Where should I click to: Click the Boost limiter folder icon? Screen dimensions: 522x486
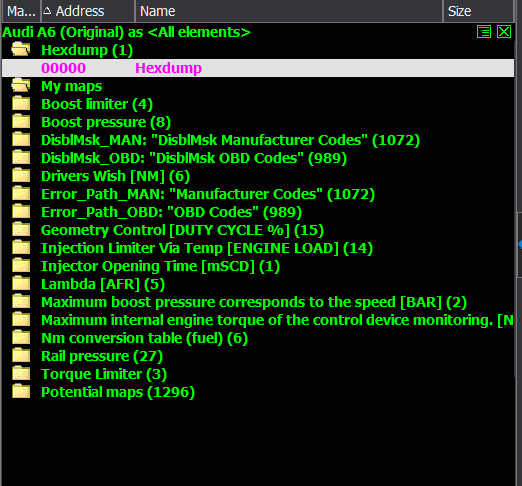[21, 104]
